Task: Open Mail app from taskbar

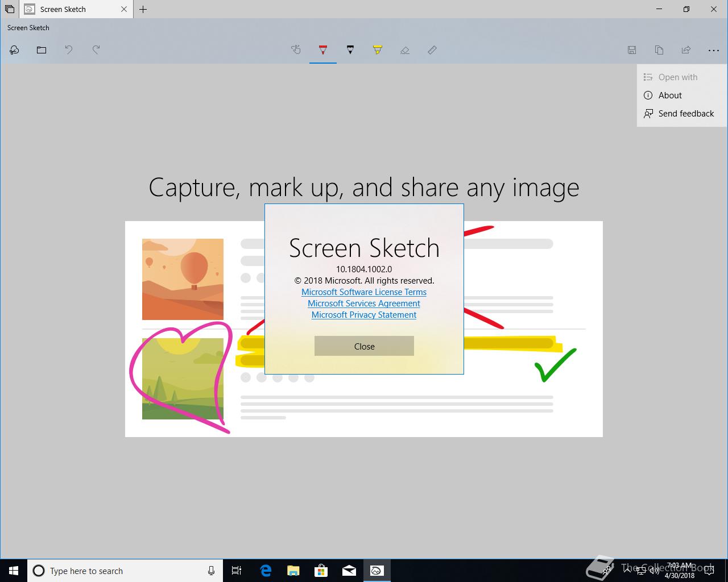Action: (349, 571)
